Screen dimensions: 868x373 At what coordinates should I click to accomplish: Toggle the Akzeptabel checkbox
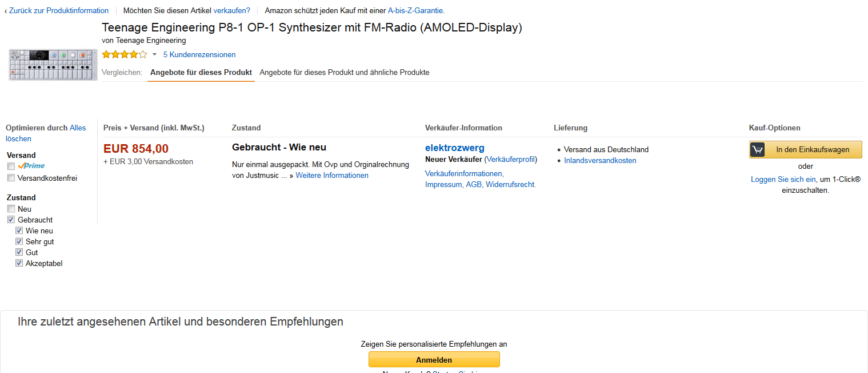pyautogui.click(x=19, y=263)
